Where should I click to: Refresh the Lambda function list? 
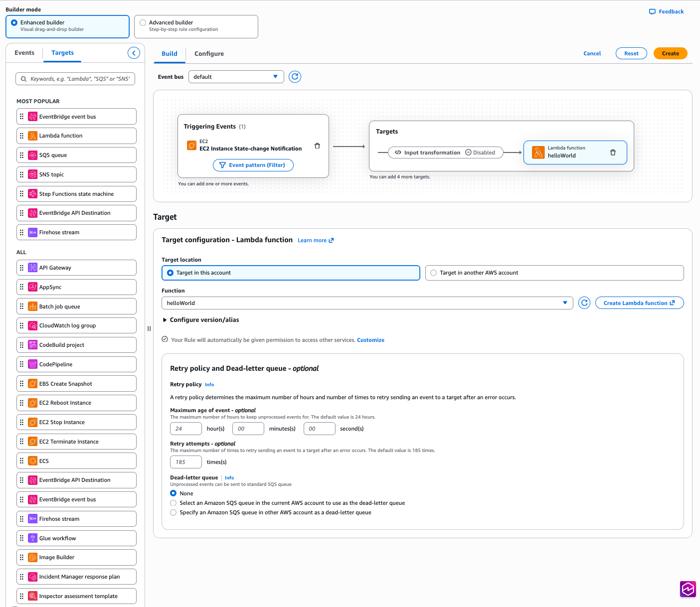[x=584, y=303]
